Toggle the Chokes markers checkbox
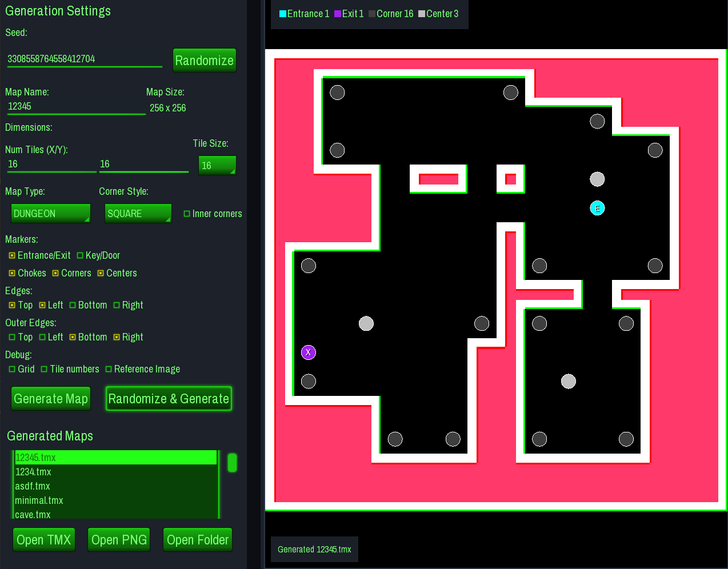 coord(12,273)
